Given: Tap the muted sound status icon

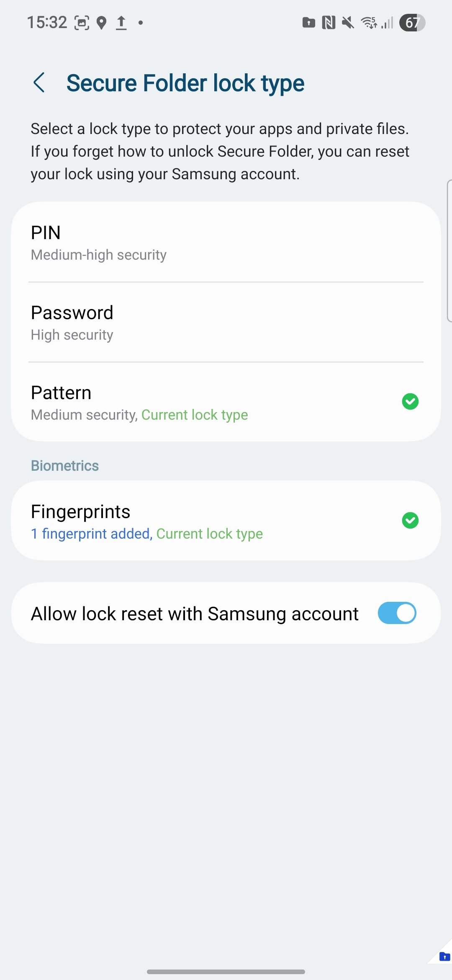Looking at the screenshot, I should coord(348,23).
